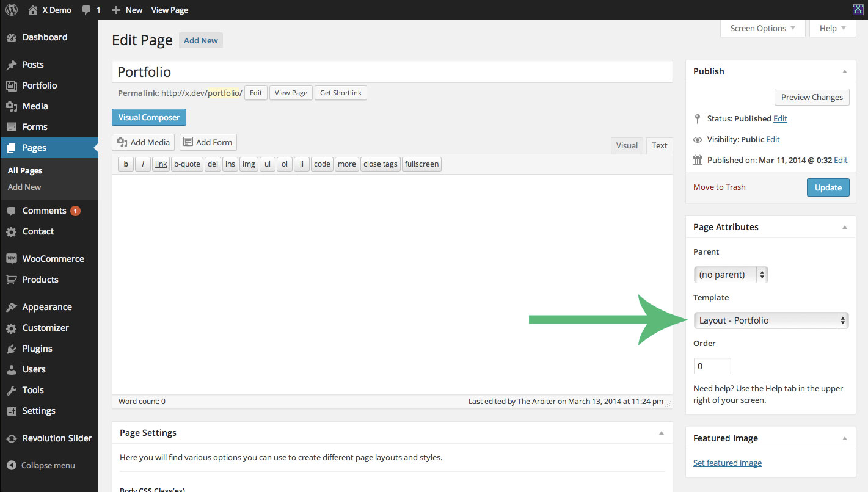Open the Parent dropdown under Page Attributes
The width and height of the screenshot is (868, 492).
pyautogui.click(x=731, y=275)
